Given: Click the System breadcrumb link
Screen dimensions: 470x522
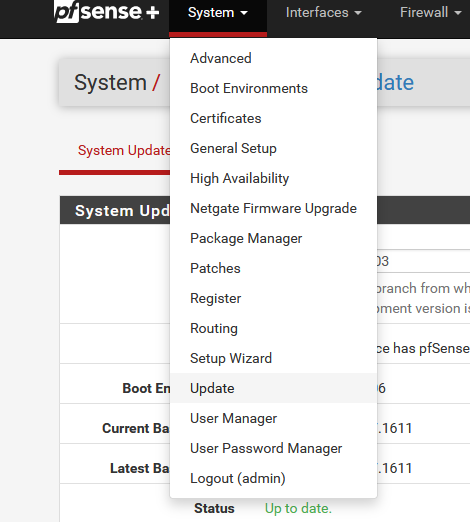Looking at the screenshot, I should (110, 82).
